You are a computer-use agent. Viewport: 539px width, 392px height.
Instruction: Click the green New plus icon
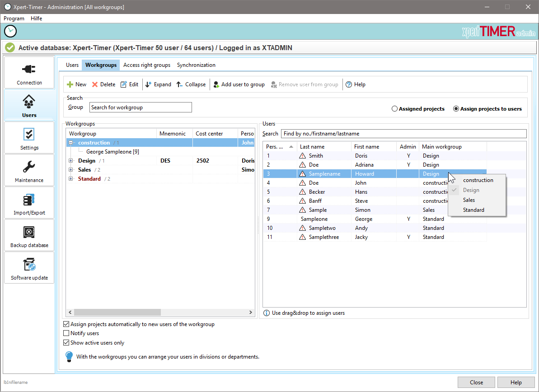pyautogui.click(x=70, y=84)
